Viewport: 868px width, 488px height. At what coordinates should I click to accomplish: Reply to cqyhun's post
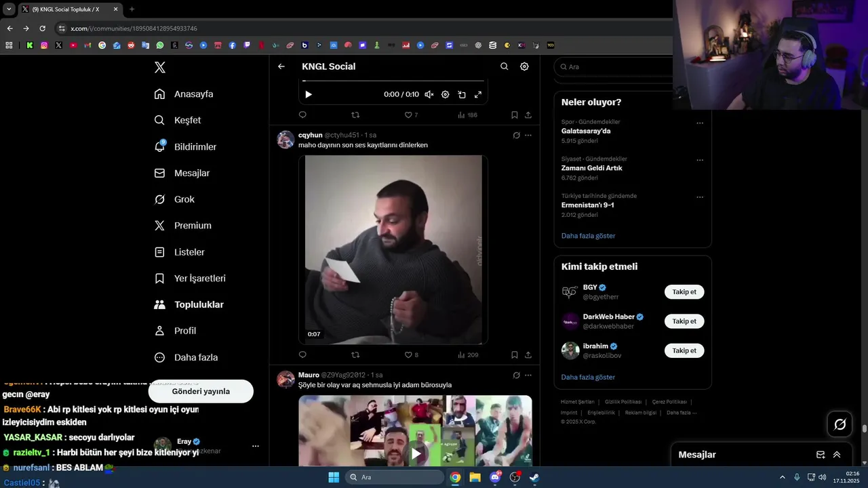[302, 354]
